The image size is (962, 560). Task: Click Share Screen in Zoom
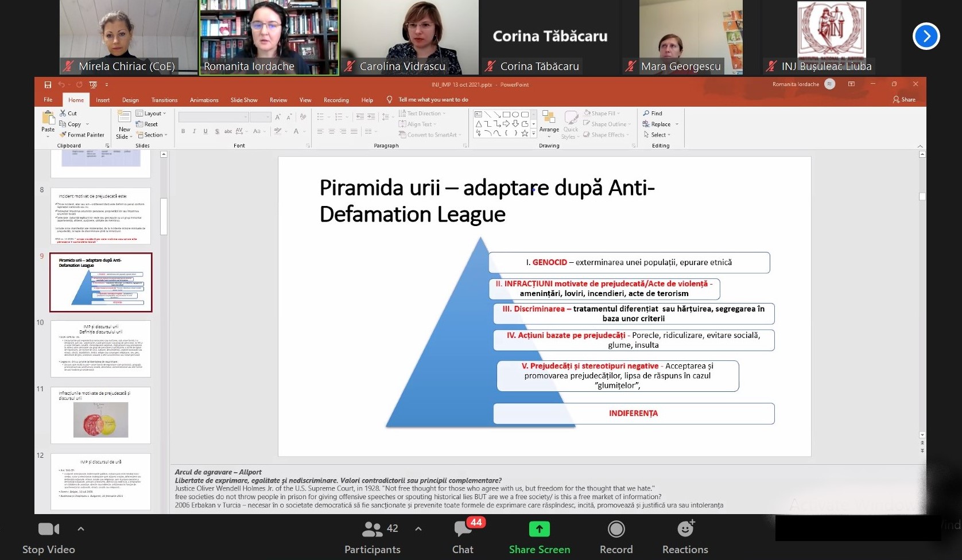(x=540, y=538)
